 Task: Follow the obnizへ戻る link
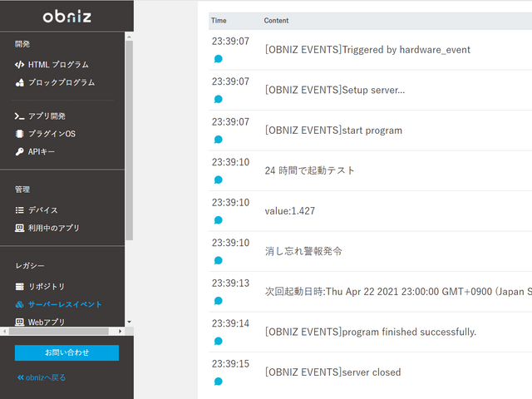pyautogui.click(x=42, y=377)
